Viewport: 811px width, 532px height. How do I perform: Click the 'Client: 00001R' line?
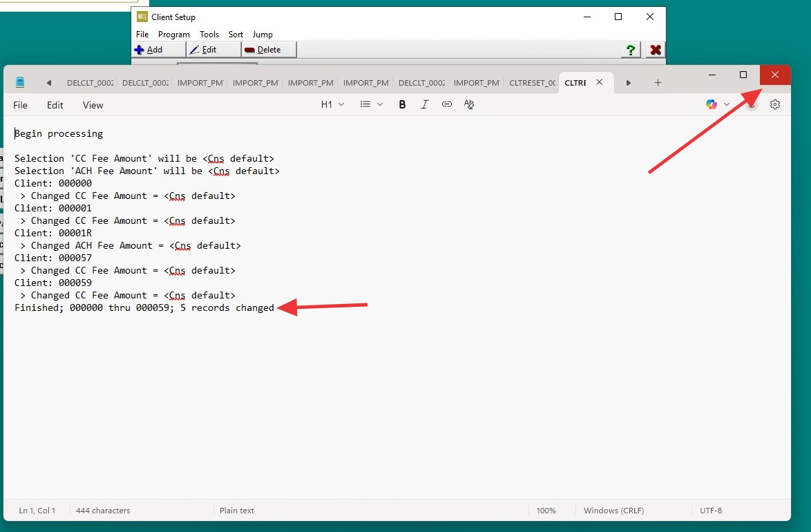pyautogui.click(x=53, y=233)
